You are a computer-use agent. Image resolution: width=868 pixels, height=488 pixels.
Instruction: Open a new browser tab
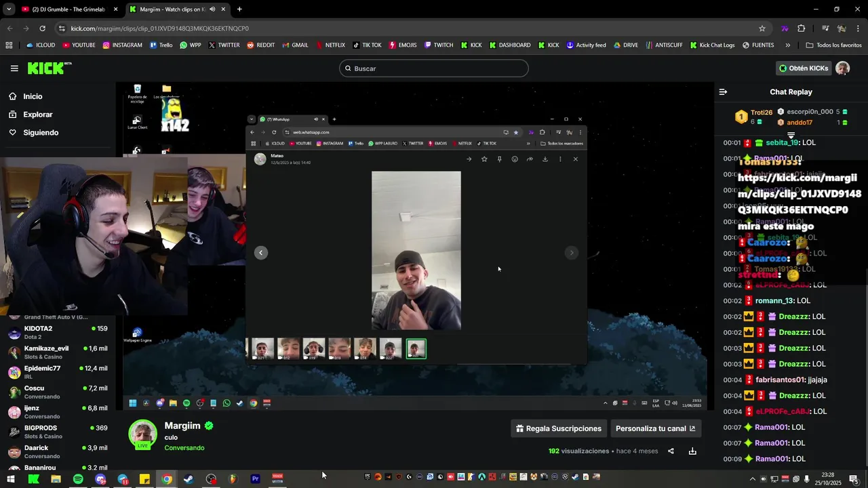(x=239, y=9)
